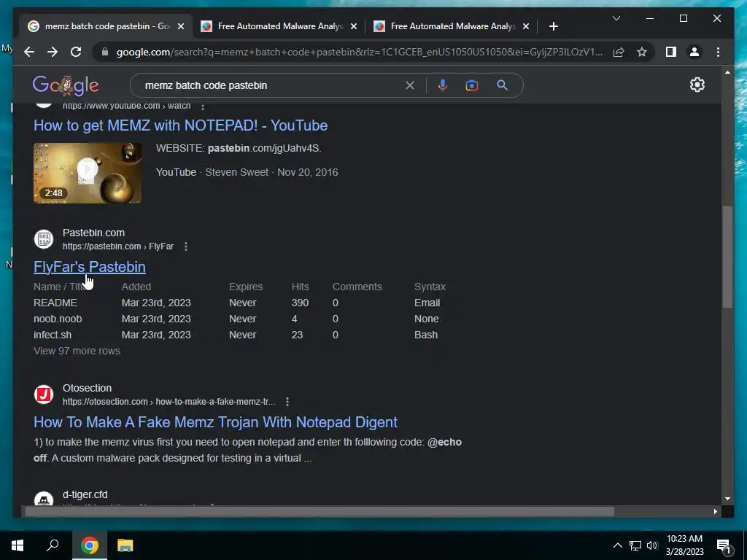Select the noob.noob row name
The height and width of the screenshot is (560, 747).
(x=58, y=319)
